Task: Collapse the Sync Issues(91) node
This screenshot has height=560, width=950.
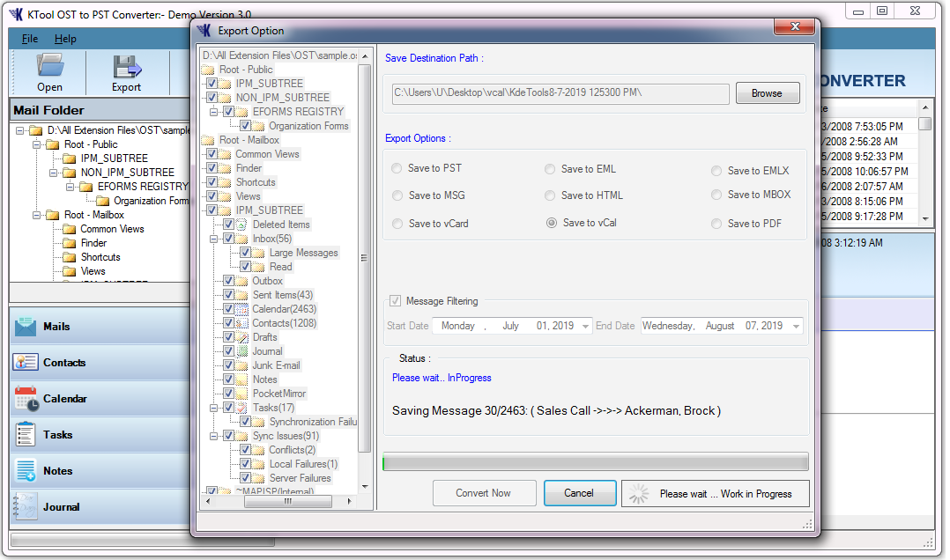Action: [x=213, y=436]
